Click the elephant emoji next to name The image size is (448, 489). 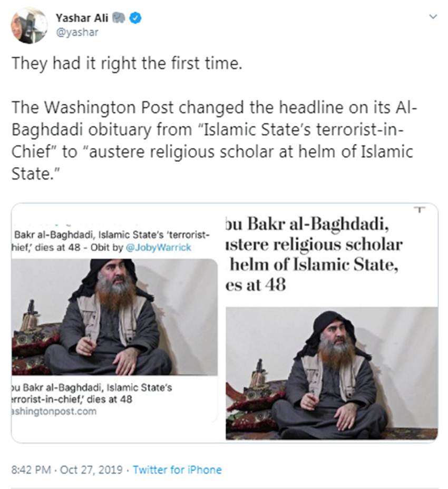click(119, 18)
